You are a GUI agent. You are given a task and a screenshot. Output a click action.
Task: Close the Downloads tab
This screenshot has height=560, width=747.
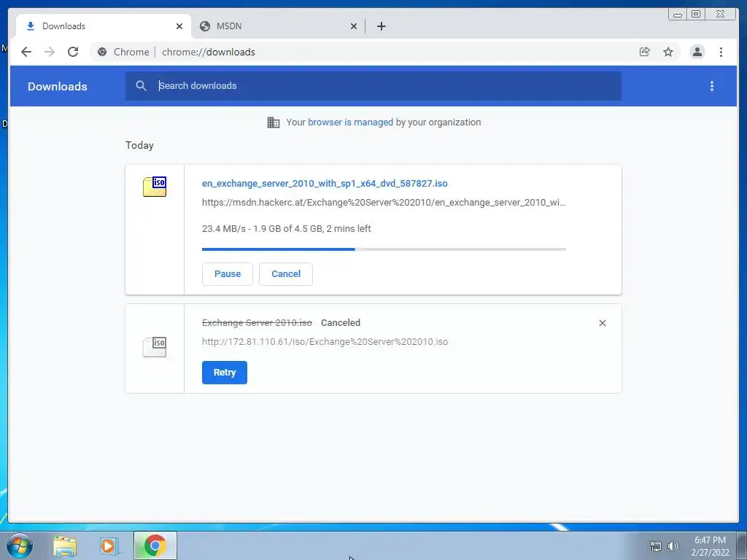pyautogui.click(x=179, y=26)
